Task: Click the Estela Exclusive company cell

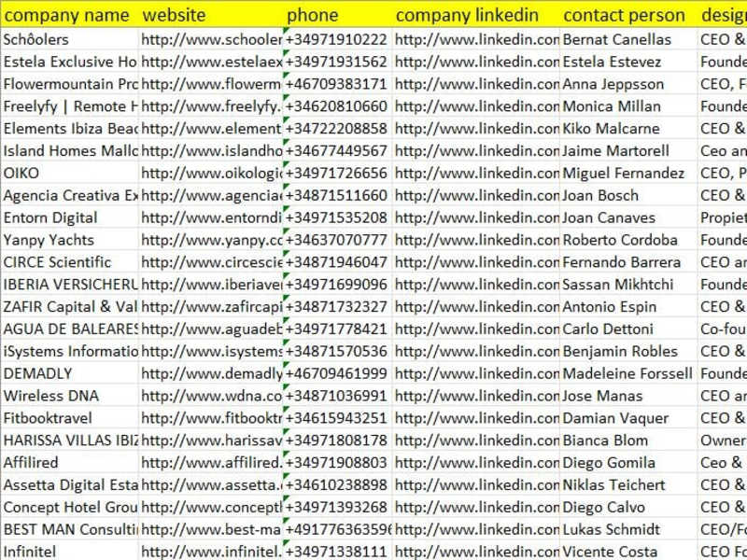Action: [x=69, y=62]
